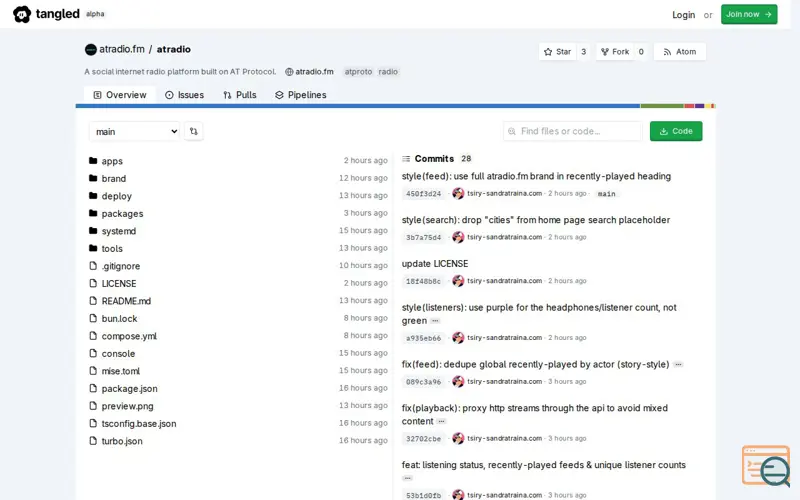800x500 pixels.
Task: Click the green segment of the language bar
Action: [662, 106]
